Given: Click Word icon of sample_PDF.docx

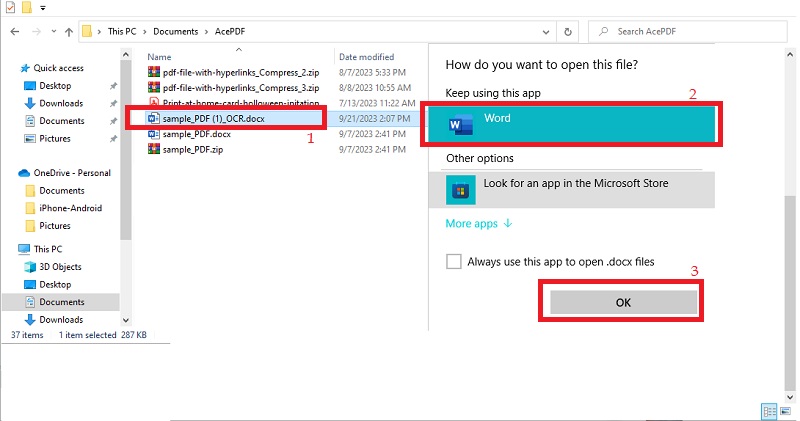Looking at the screenshot, I should pos(153,134).
